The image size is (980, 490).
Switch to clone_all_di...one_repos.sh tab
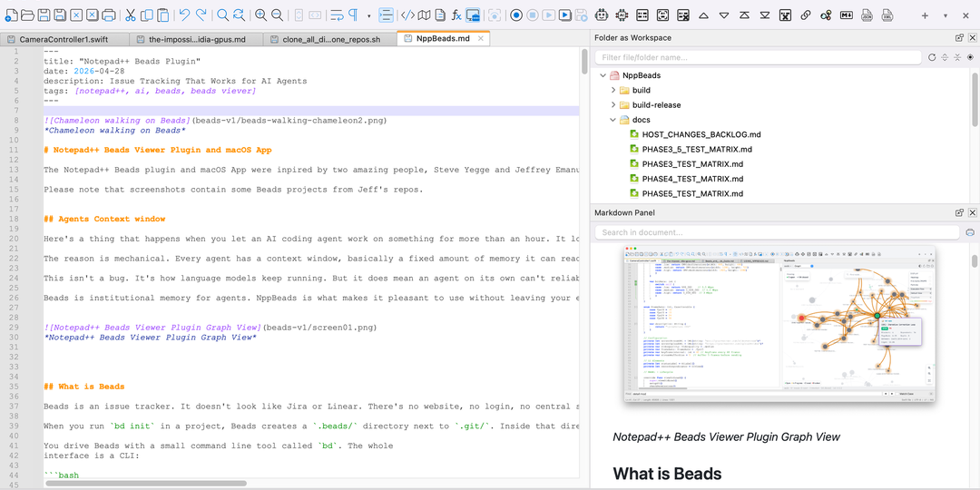(329, 39)
